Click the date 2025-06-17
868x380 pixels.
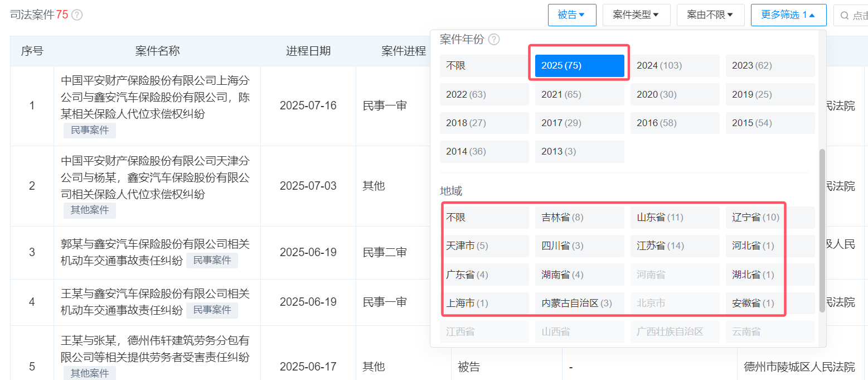308,367
